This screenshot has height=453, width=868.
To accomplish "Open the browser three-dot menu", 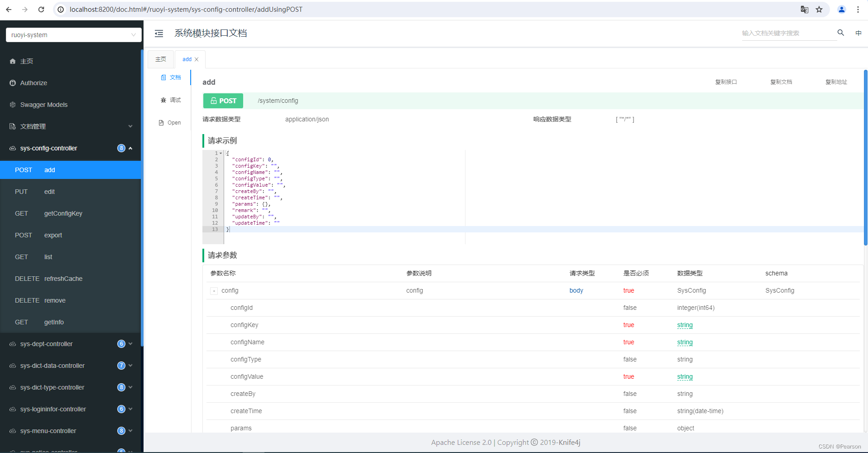I will pyautogui.click(x=858, y=10).
